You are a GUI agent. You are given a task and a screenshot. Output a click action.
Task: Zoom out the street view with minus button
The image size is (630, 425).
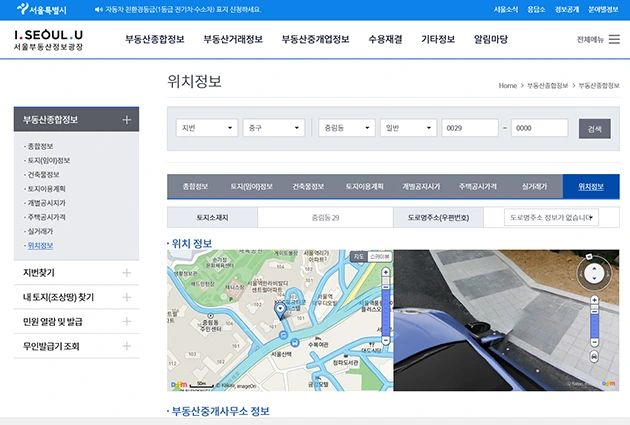594,342
